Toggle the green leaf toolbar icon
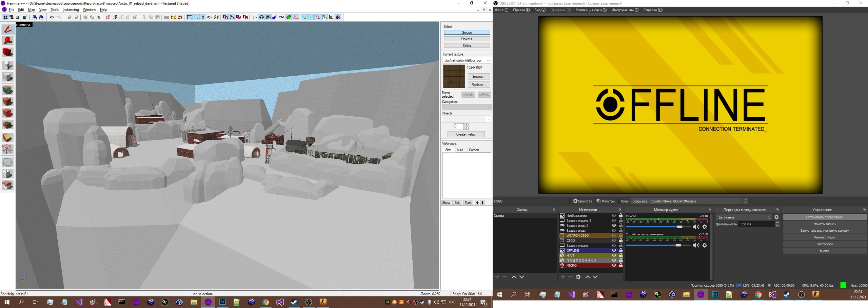 [x=289, y=17]
